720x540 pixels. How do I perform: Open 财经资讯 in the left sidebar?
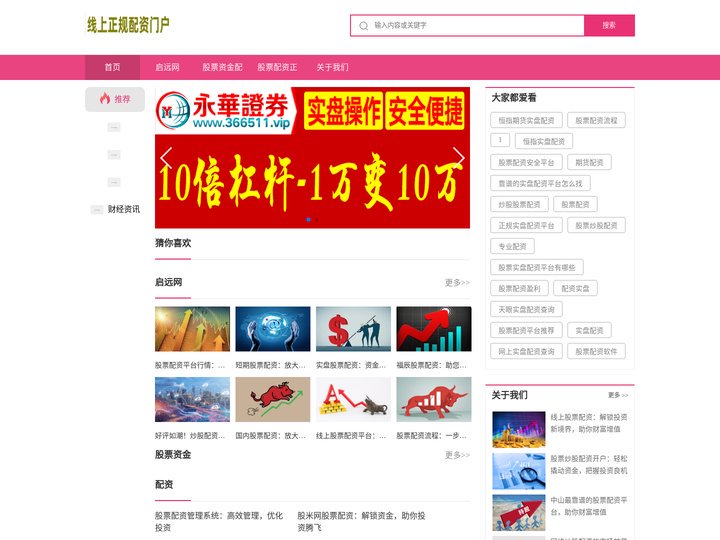[x=124, y=209]
